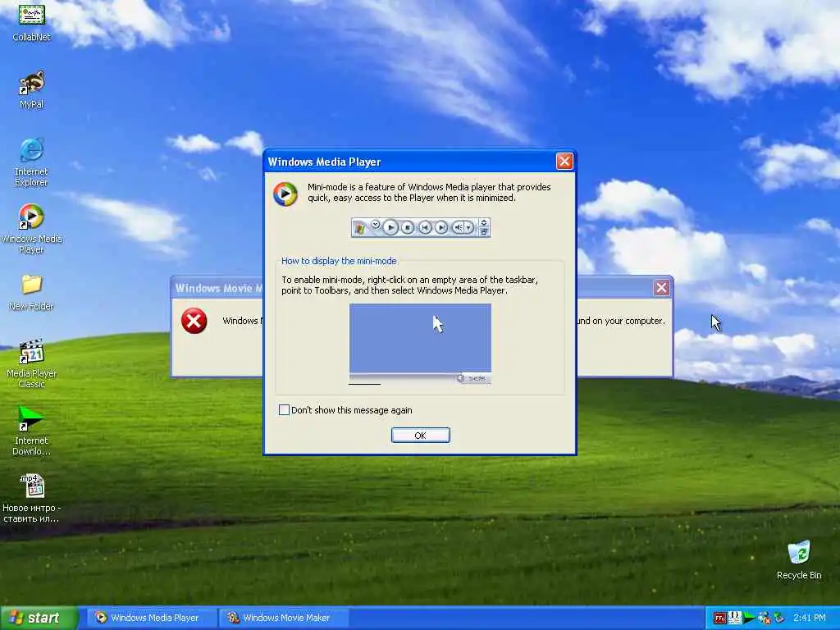
Task: Click the Windows Media Player logo in the dialog
Action: pos(285,194)
